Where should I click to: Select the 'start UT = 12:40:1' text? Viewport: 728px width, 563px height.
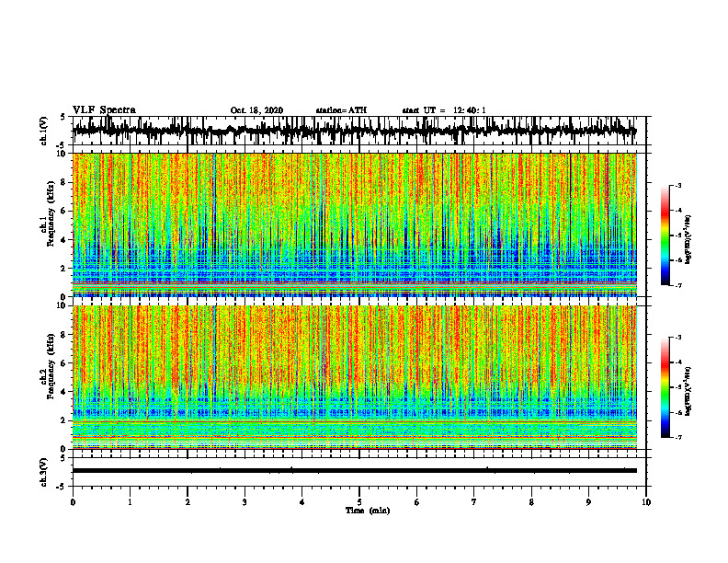[444, 110]
